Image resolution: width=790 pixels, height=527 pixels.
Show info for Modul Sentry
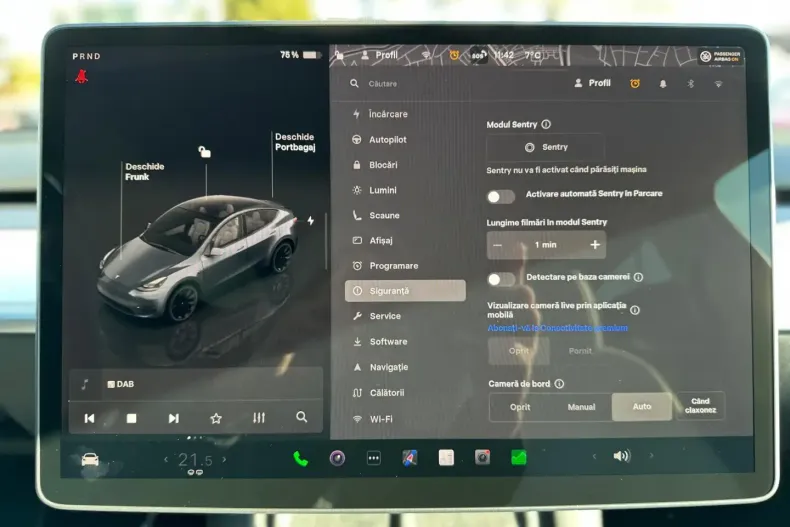[546, 124]
